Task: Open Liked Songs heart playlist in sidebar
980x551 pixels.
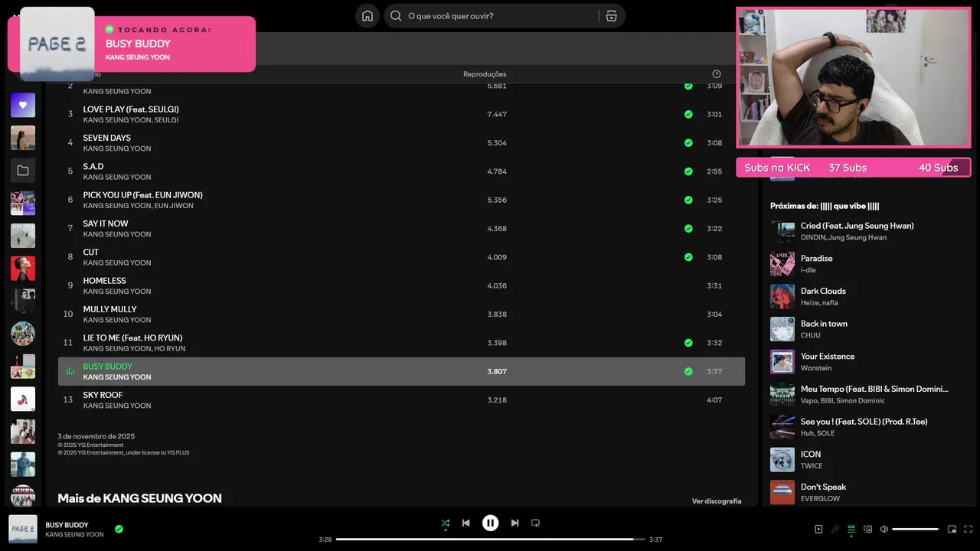Action: [x=23, y=105]
